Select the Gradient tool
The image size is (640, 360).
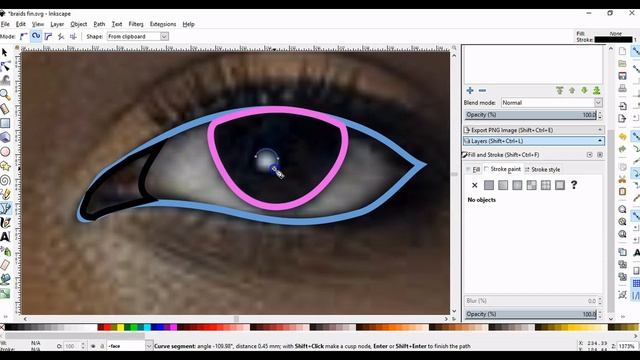pos(5,293)
